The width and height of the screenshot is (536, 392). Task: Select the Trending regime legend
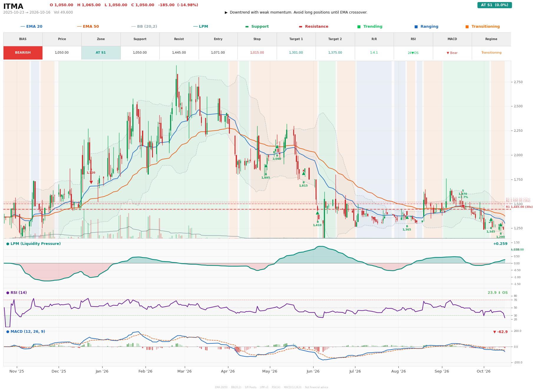click(370, 27)
